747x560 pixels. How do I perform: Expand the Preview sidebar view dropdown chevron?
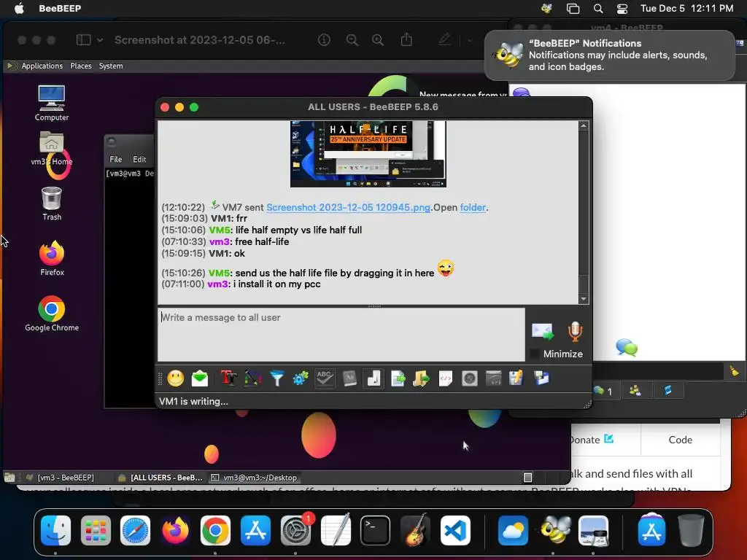(99, 41)
